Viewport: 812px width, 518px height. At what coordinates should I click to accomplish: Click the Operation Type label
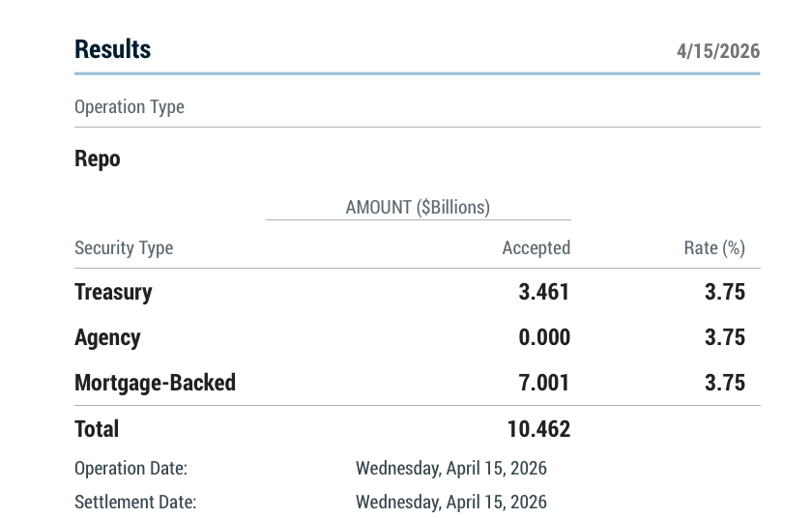(x=130, y=107)
